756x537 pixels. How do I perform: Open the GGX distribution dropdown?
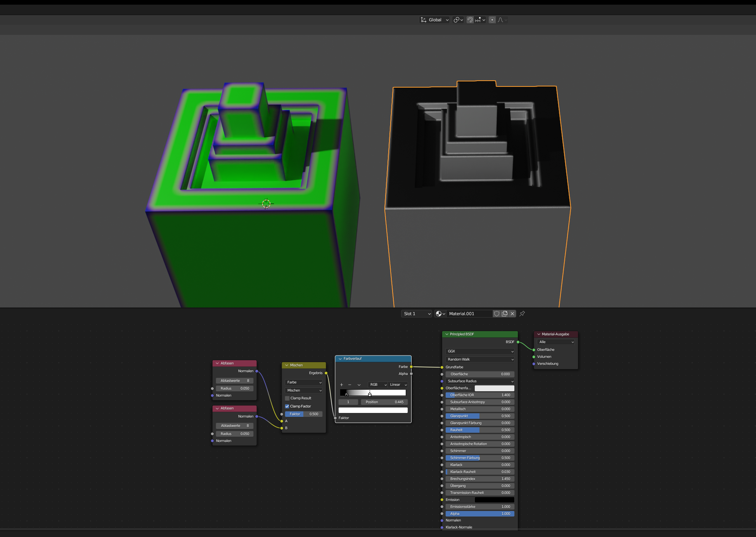tap(480, 351)
